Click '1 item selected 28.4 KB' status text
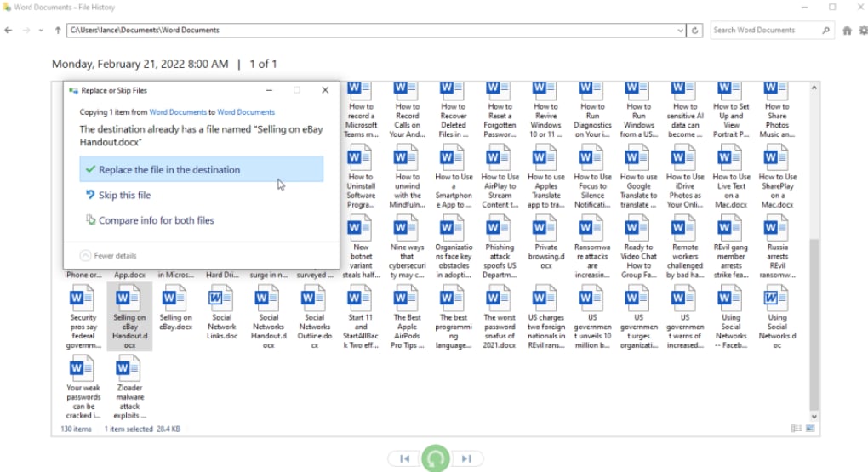The image size is (868, 472). 142,429
